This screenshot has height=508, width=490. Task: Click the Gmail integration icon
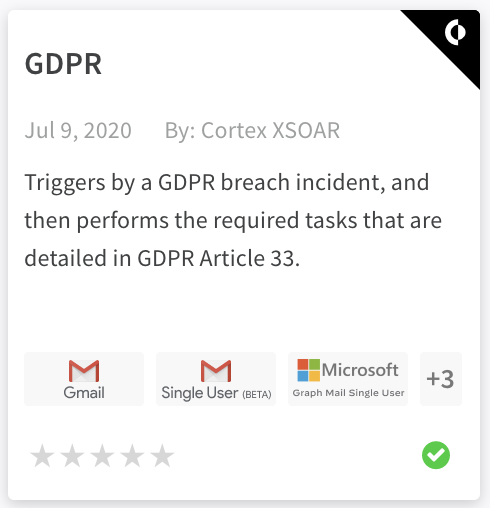[84, 379]
